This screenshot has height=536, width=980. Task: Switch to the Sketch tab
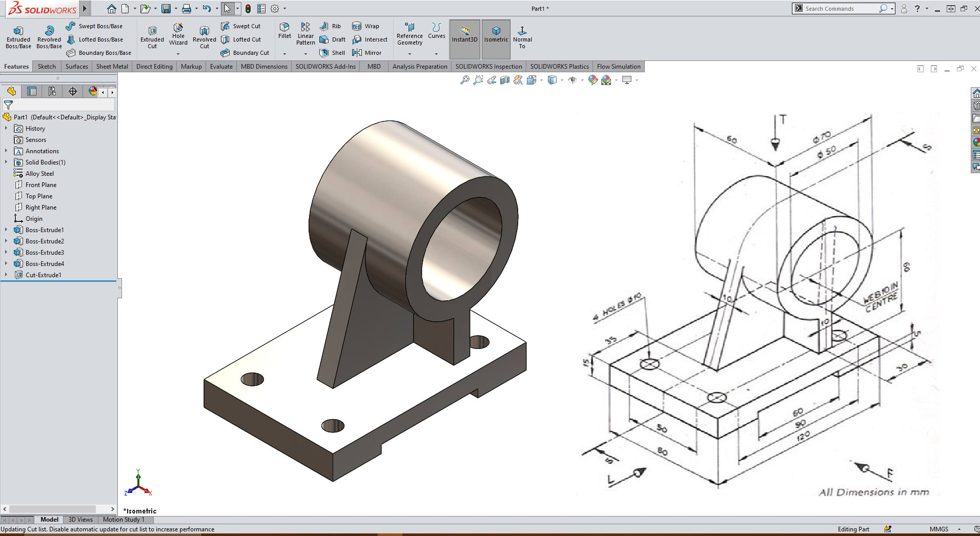point(47,67)
